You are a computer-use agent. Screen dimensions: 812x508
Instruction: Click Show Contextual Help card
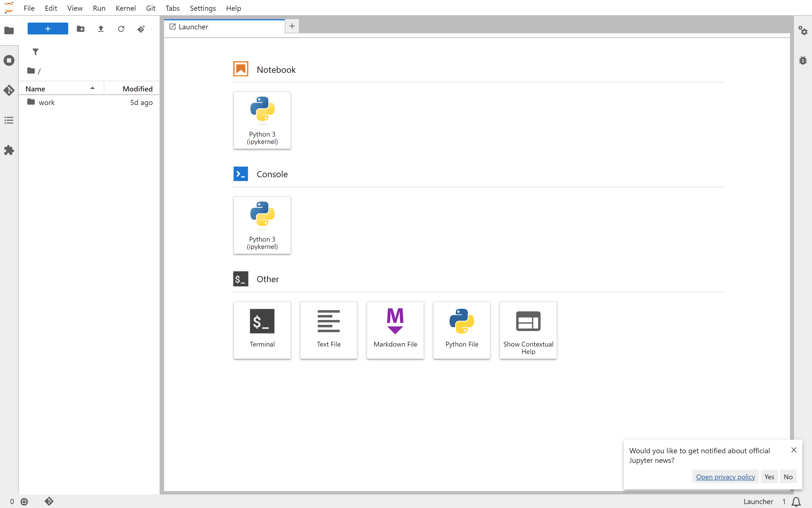pos(528,330)
